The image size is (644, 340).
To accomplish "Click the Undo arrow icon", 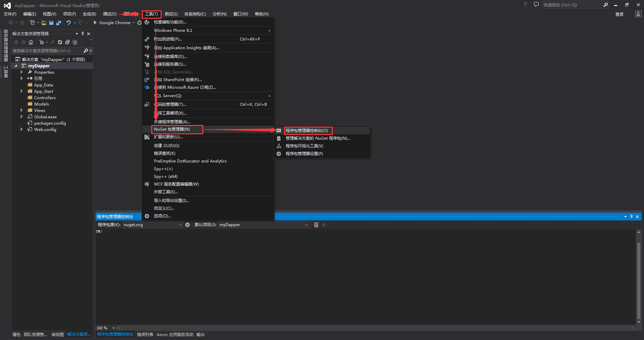I will [x=69, y=23].
